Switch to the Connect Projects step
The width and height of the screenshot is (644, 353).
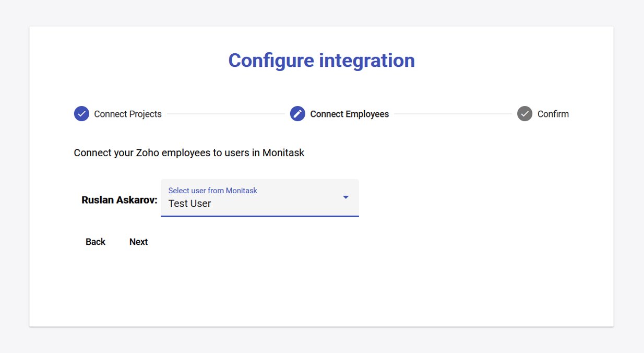[x=127, y=113]
